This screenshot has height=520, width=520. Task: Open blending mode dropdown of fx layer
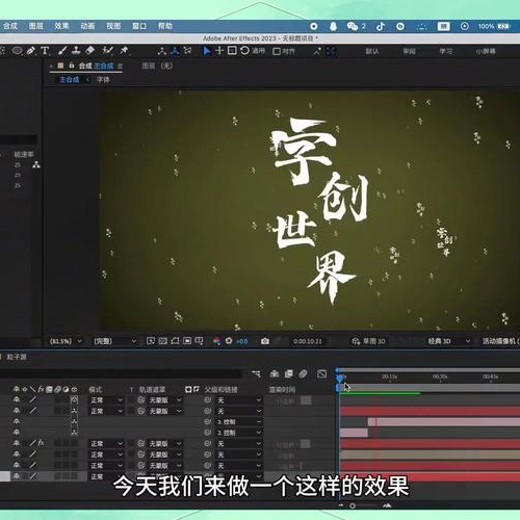[107, 443]
